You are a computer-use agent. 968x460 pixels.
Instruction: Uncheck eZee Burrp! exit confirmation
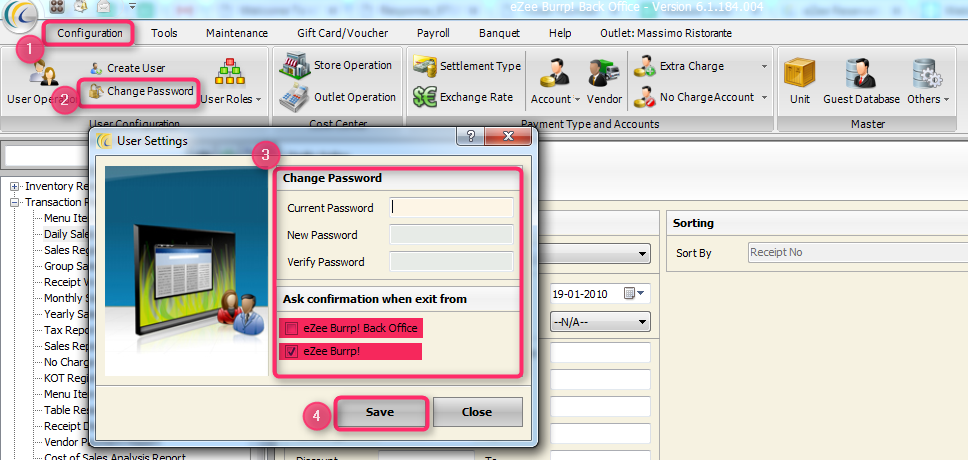[x=291, y=352]
